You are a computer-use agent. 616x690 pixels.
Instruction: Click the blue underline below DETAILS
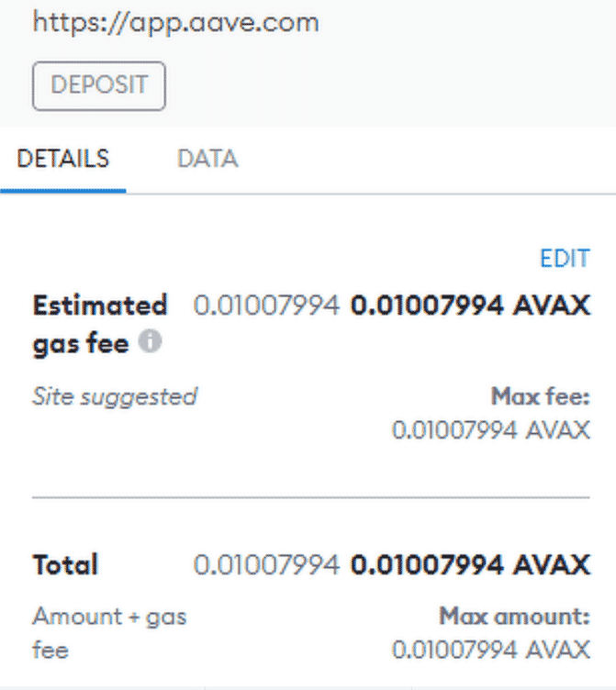63,191
